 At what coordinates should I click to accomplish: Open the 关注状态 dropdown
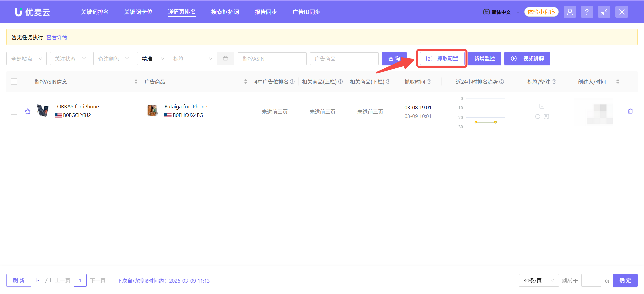(x=70, y=59)
